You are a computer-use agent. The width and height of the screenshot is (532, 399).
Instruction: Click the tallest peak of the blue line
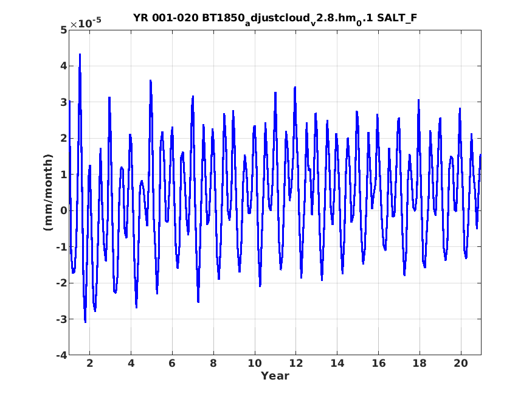point(80,54)
